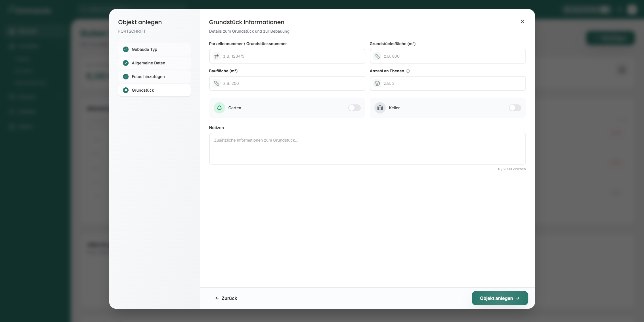Focus the Grundstücksfläche input field
The image size is (644, 322).
click(448, 56)
